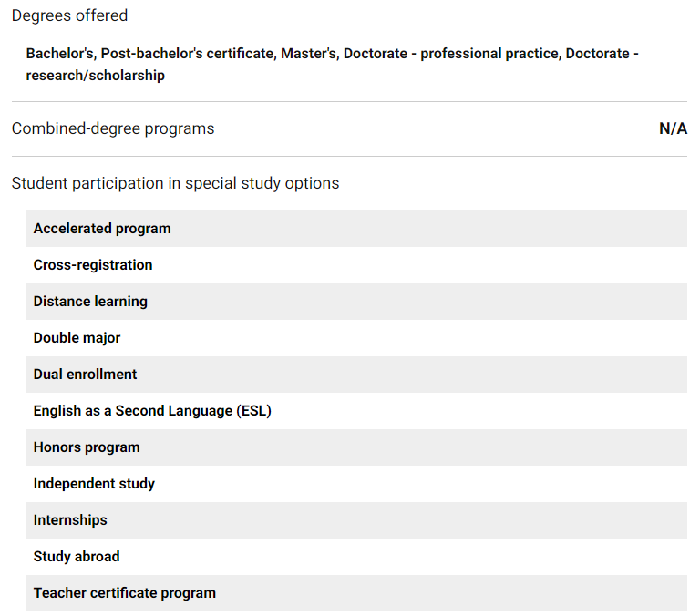Click the Cross-registration row

tap(93, 265)
